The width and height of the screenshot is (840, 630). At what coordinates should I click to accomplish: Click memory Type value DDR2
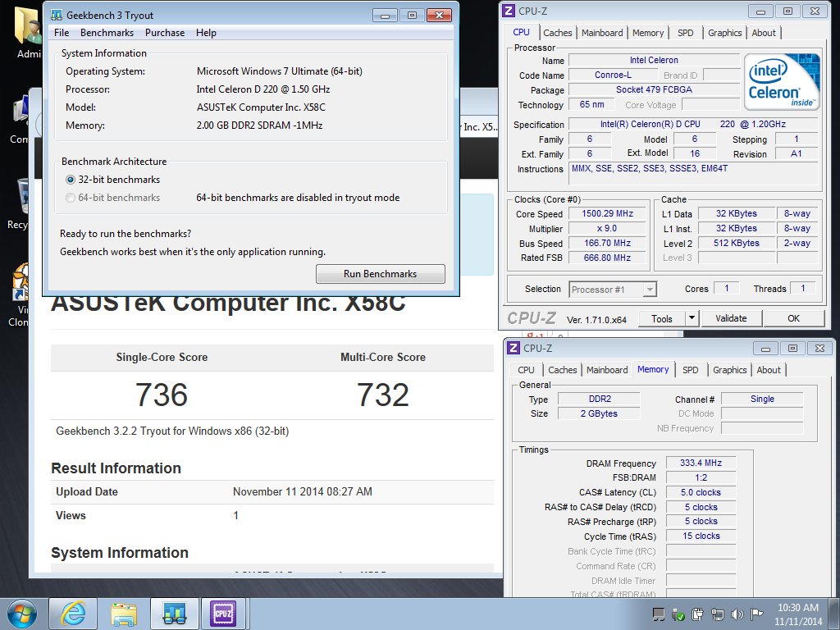(x=600, y=399)
